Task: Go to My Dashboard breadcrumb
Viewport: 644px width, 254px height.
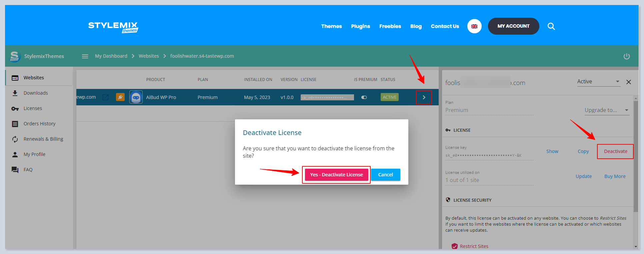Action: coord(111,56)
